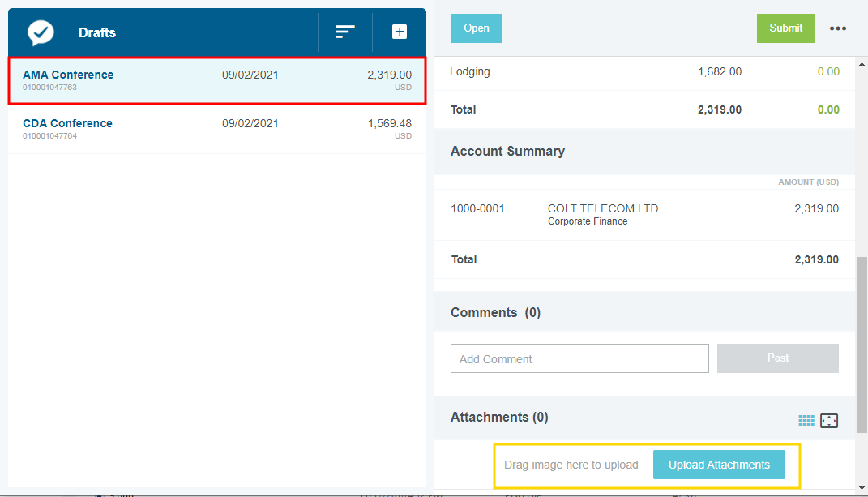868x497 pixels.
Task: Click the Upload Attachments button
Action: click(x=719, y=465)
